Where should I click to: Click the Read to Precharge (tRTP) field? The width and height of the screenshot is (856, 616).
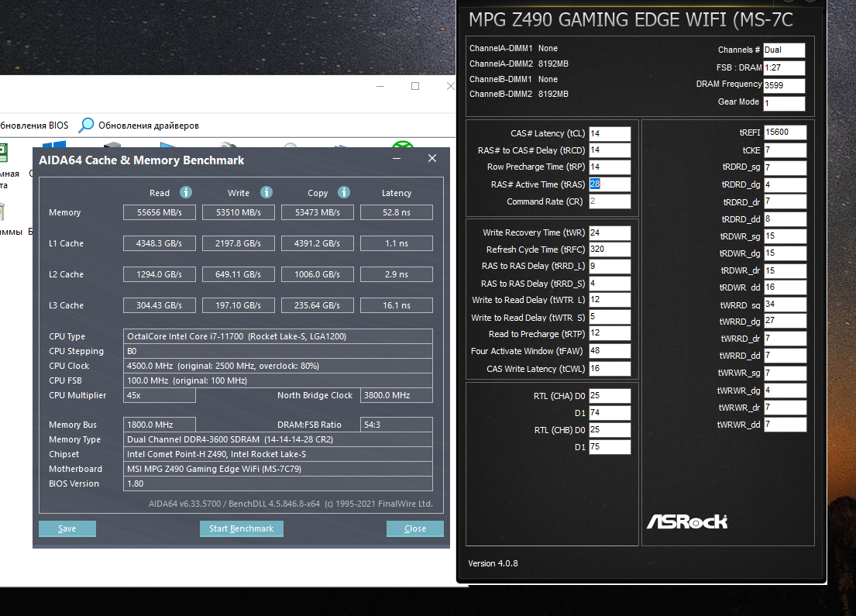coord(610,334)
